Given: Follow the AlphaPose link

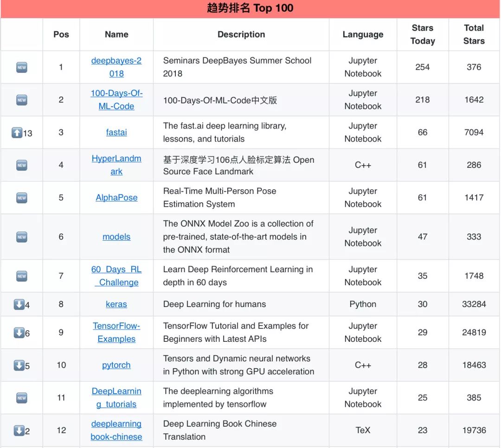Looking at the screenshot, I should point(116,198).
